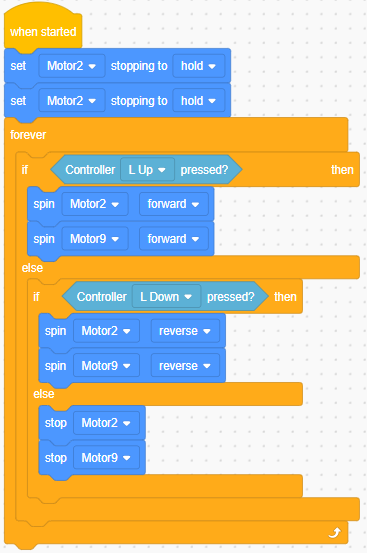Viewport: 367px width, 553px height.
Task: Open forward dropdown in Motor2 spin block
Action: (174, 204)
